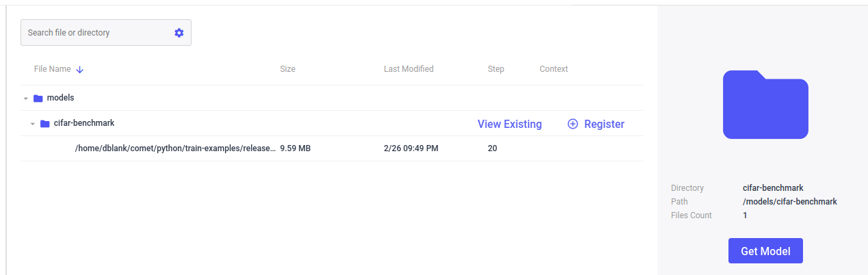Image resolution: width=868 pixels, height=275 pixels.
Task: Click the File Name sort arrow icon
Action: (80, 69)
